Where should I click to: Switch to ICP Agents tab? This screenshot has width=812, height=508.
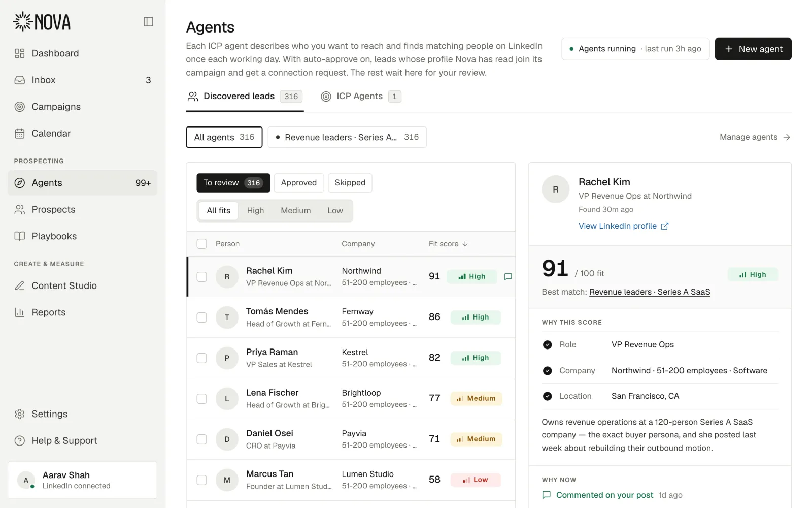(361, 97)
